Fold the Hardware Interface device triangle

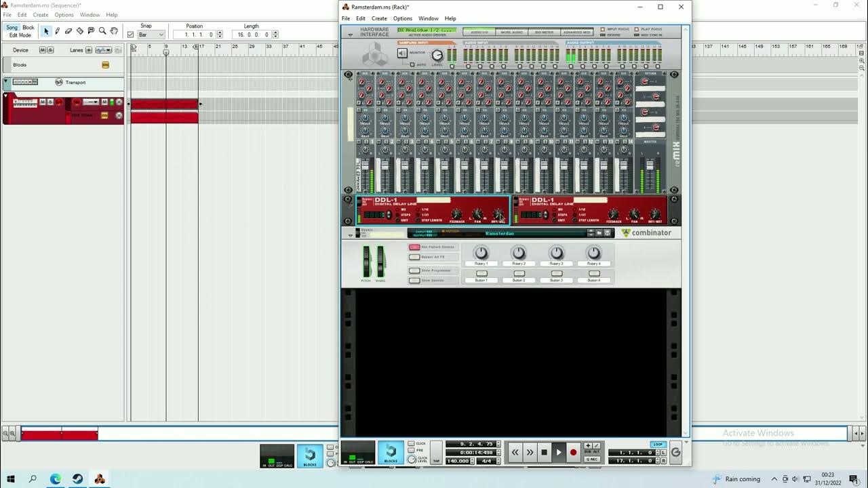click(351, 35)
